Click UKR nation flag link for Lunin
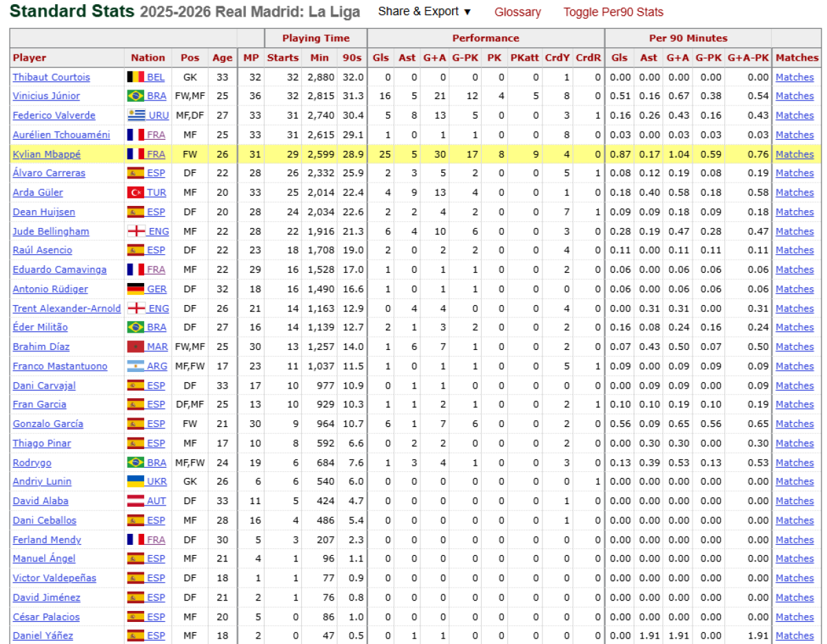Screen dimensions: 827x644 click(147, 481)
